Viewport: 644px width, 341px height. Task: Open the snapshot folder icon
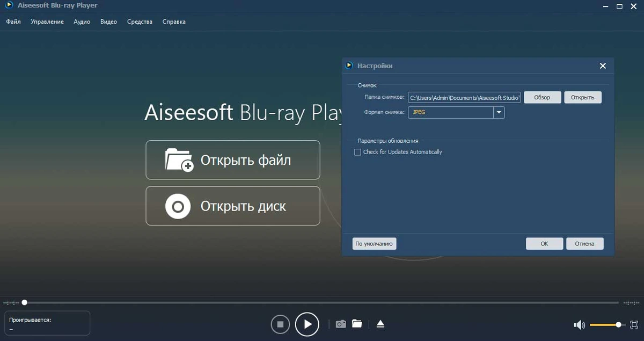[x=357, y=324]
